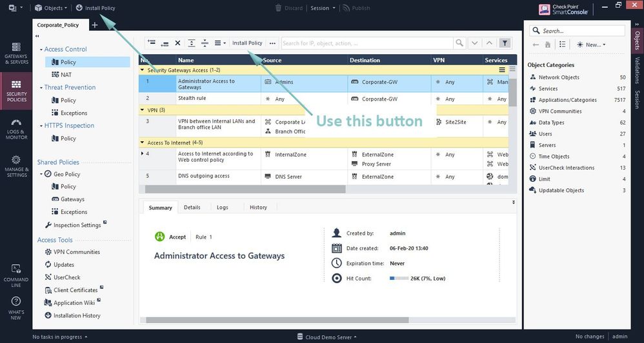
Task: Click Install Policy in top toolbar
Action: 96,8
